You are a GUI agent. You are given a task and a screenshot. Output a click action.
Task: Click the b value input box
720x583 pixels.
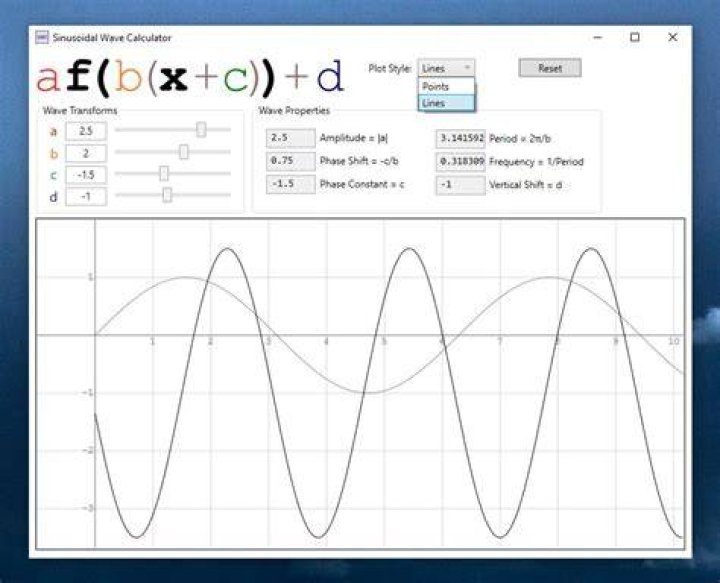[86, 153]
